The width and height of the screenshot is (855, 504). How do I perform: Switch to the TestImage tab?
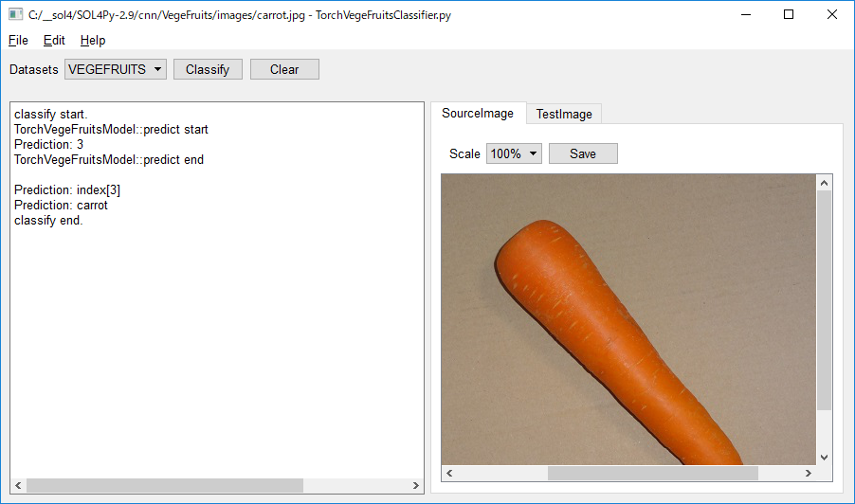click(x=564, y=114)
